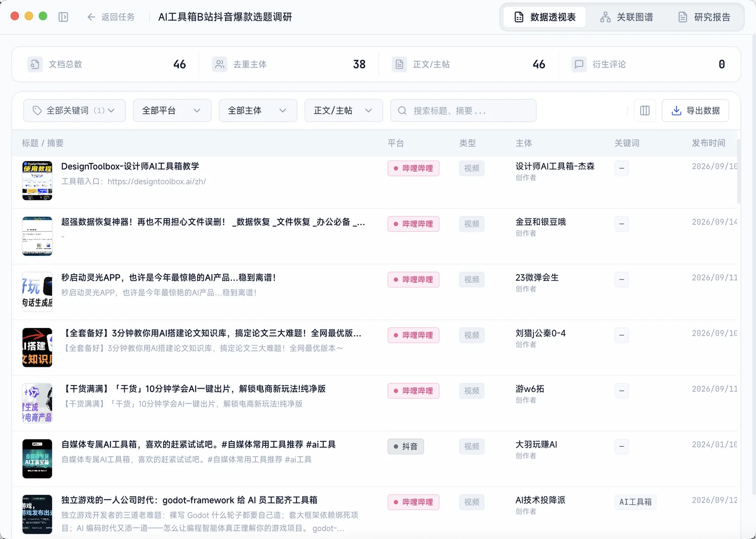Click the https://designtoolbox.ai/zh/ summary text
Viewport: 756px width, 539px height.
pos(156,182)
